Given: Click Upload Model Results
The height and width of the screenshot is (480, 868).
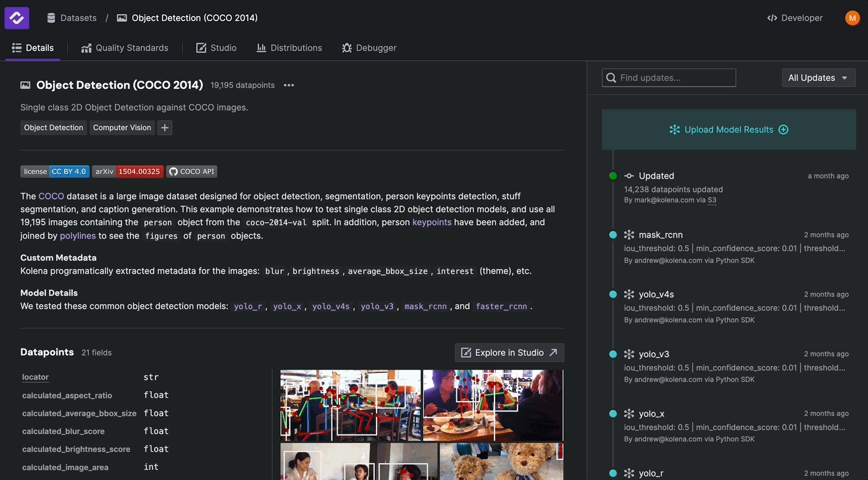Looking at the screenshot, I should tap(728, 130).
